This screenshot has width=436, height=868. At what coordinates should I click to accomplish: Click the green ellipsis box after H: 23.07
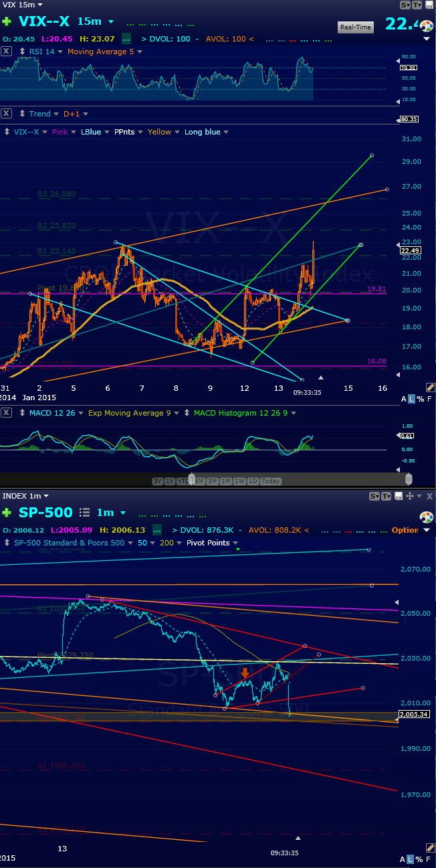126,39
